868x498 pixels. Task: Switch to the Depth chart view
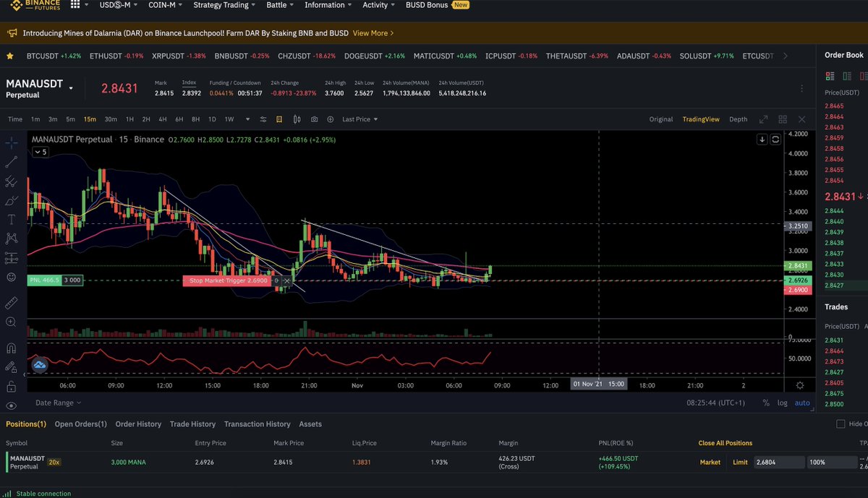tap(738, 119)
